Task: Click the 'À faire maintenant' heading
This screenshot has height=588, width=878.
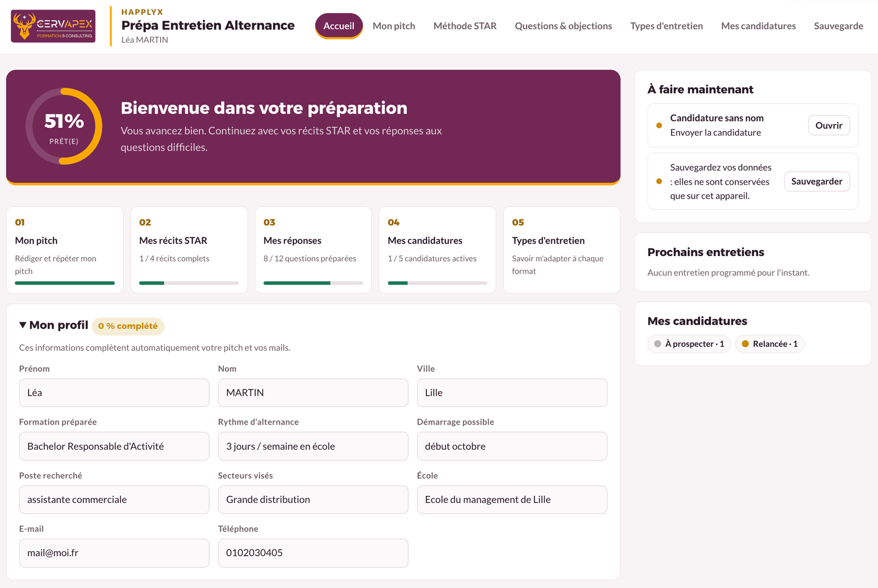Action: pos(700,89)
